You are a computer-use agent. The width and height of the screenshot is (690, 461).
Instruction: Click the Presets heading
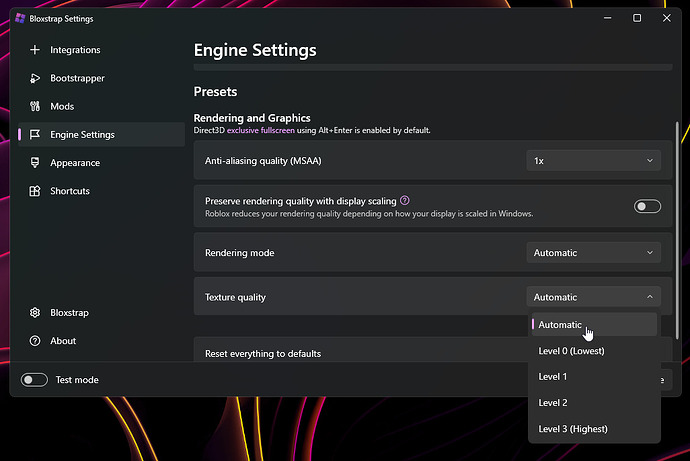click(x=215, y=91)
